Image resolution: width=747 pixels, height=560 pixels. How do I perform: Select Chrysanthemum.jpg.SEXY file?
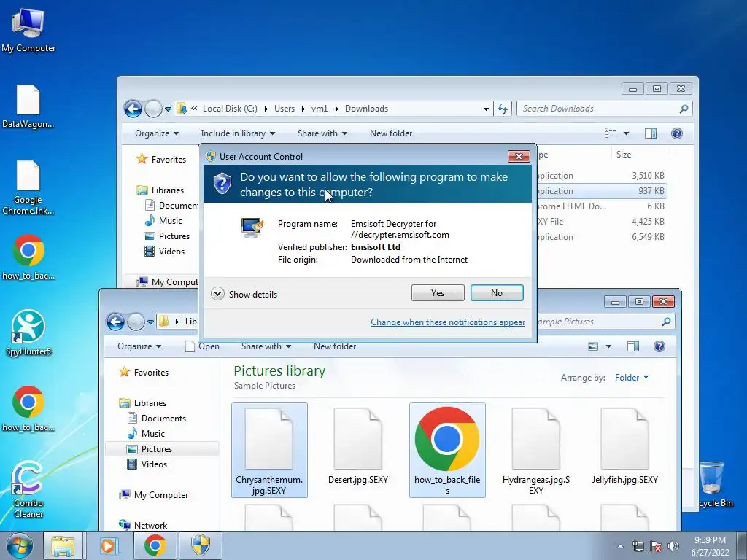tap(269, 451)
